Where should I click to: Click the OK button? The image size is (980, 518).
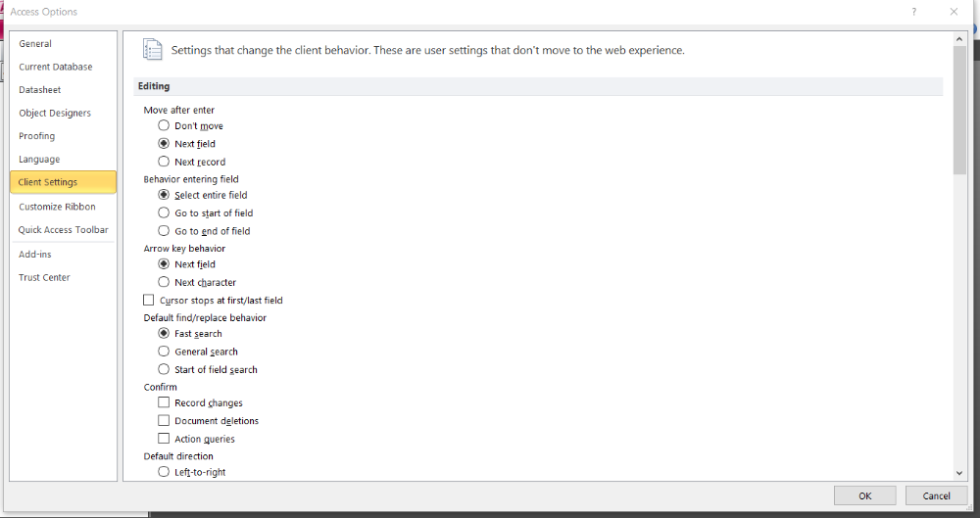(x=864, y=495)
